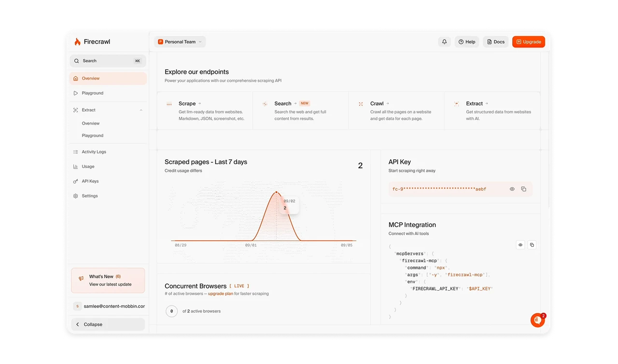This screenshot has width=618, height=364.
Task: Click the Search magnifier icon
Action: pos(77,61)
